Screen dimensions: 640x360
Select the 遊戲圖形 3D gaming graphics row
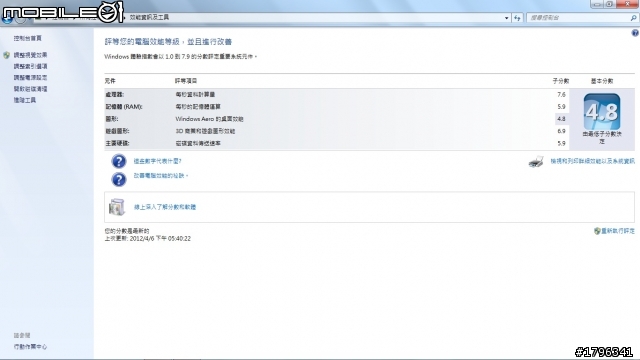click(x=337, y=131)
